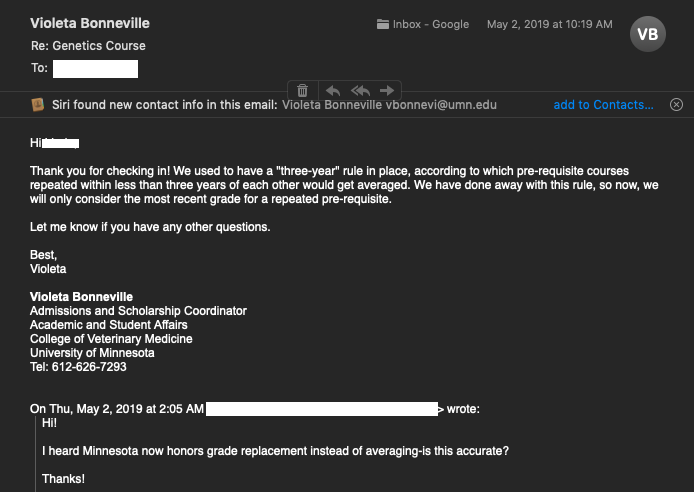The width and height of the screenshot is (694, 492).
Task: Click the reply arrow icon
Action: pos(333,91)
